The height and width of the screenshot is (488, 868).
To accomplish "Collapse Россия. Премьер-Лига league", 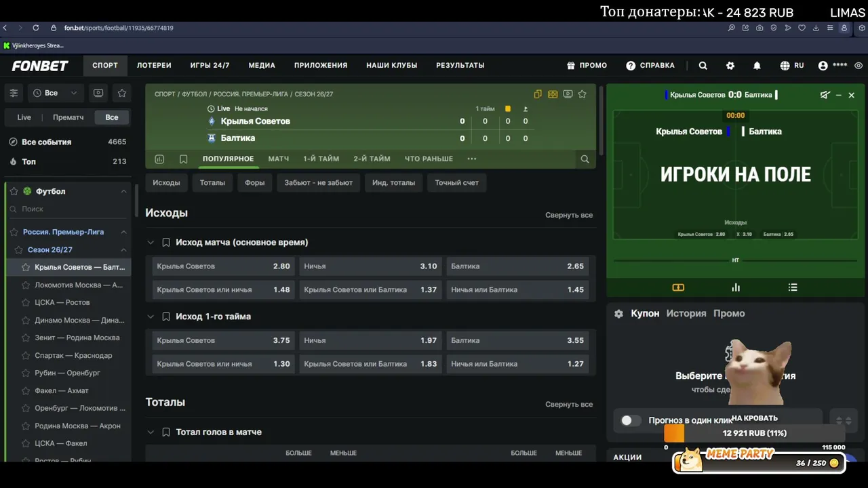I will [x=123, y=232].
